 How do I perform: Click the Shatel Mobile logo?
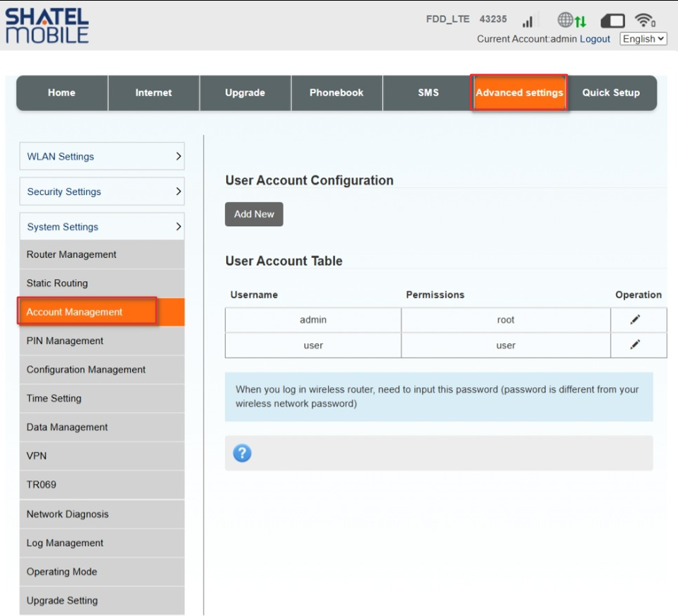point(47,25)
